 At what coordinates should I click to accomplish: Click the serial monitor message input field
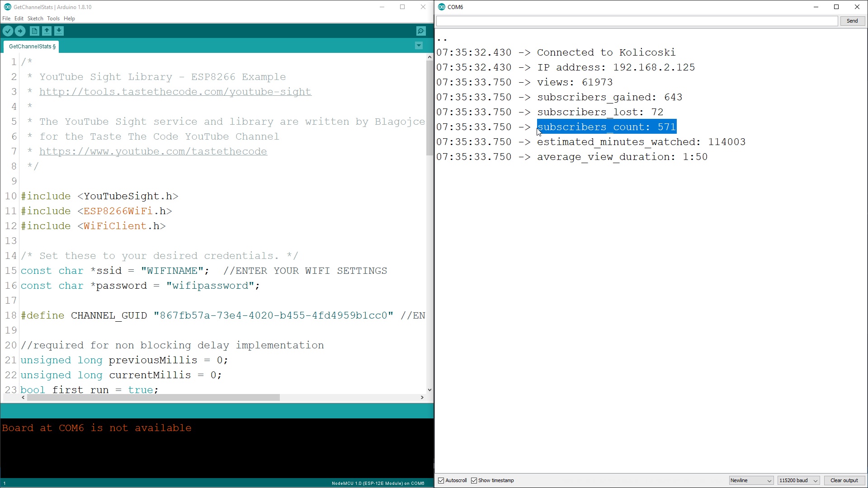[x=637, y=21]
